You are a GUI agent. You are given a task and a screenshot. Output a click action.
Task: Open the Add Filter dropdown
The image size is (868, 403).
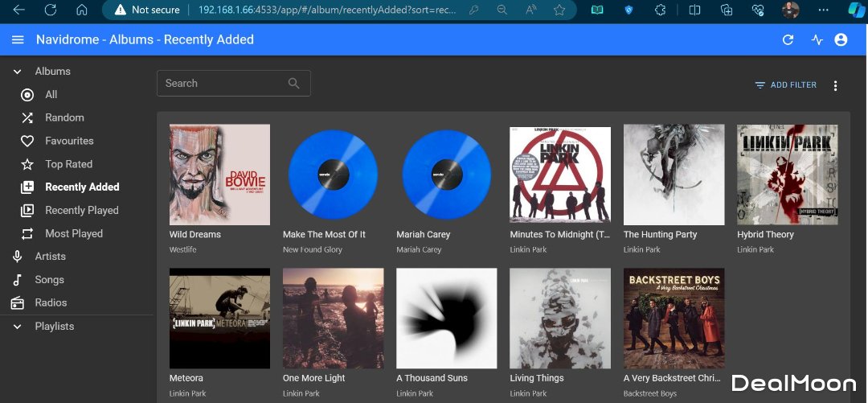pos(785,85)
